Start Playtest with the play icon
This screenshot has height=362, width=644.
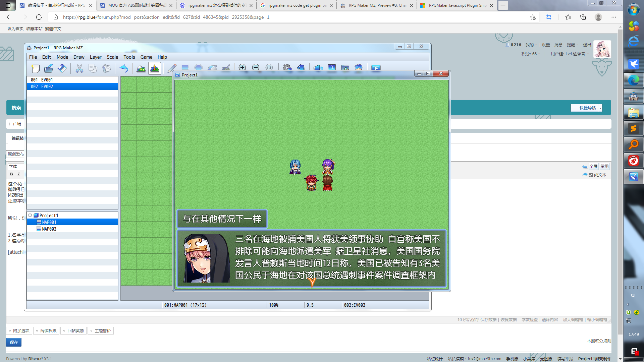click(x=376, y=67)
